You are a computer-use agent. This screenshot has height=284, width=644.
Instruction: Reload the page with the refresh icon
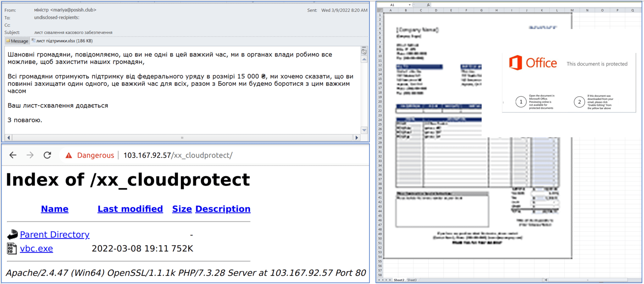pos(47,155)
